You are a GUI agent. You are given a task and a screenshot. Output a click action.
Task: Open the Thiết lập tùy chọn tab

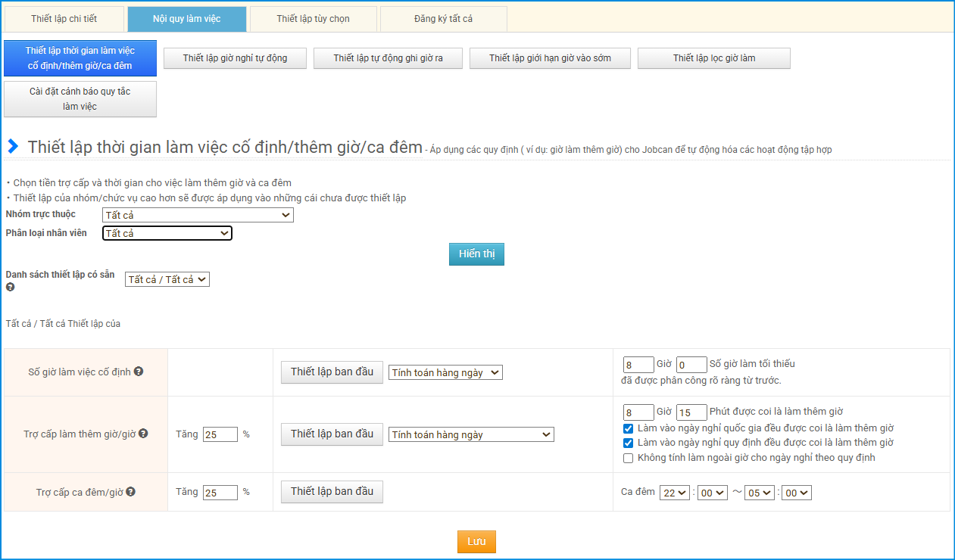(313, 19)
